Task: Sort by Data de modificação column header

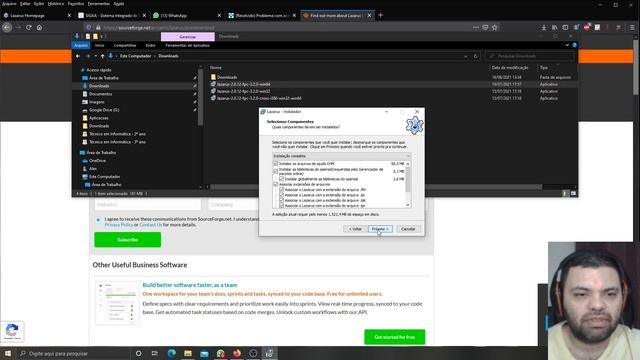Action: coord(510,67)
